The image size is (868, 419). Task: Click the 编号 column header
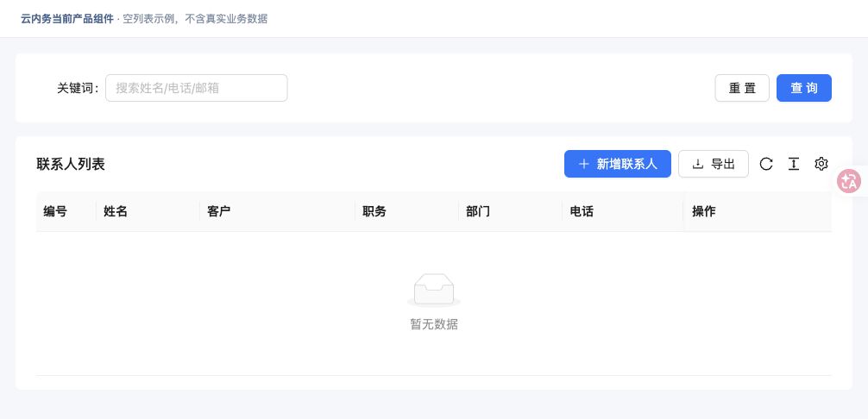(66, 211)
